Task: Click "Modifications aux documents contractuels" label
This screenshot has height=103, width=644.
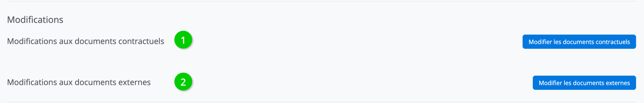Action: (x=85, y=41)
